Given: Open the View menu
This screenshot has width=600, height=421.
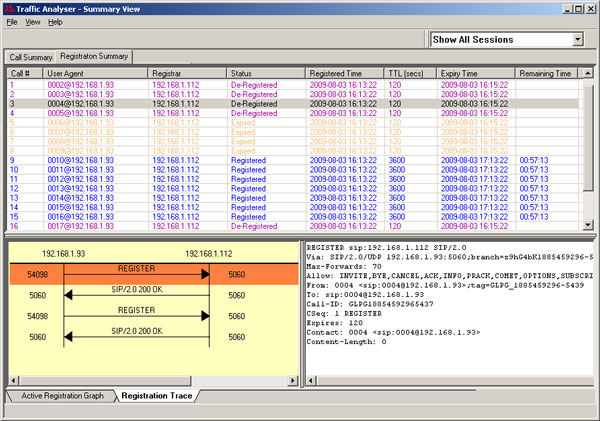Looking at the screenshot, I should click(33, 22).
